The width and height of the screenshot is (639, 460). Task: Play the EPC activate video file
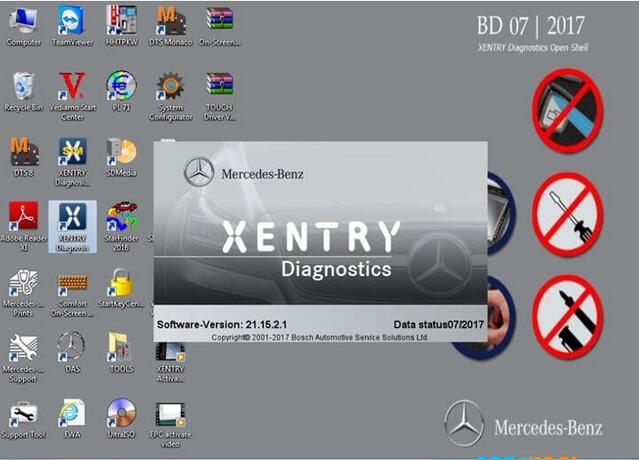pyautogui.click(x=170, y=414)
